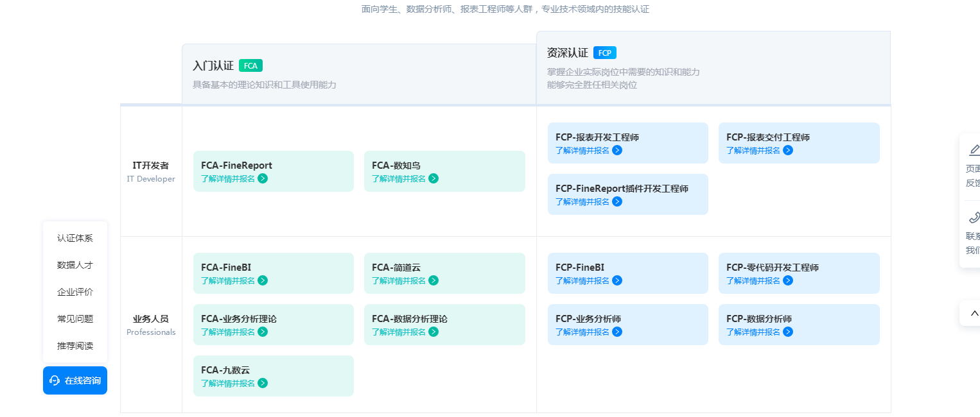Click the Professionals subtitle text
980x417 pixels.
tap(151, 332)
